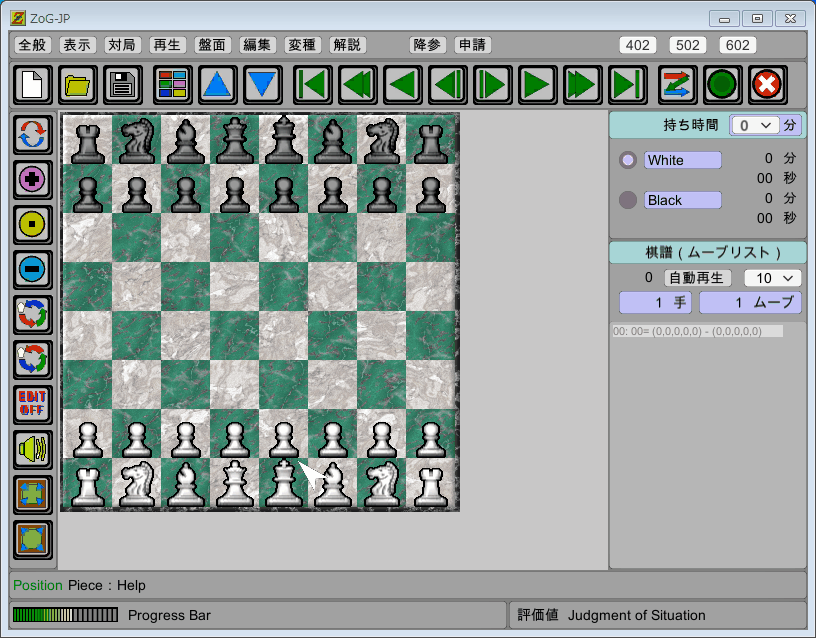Viewport: 816px width, 638px height.
Task: Click the 602 button
Action: (737, 45)
